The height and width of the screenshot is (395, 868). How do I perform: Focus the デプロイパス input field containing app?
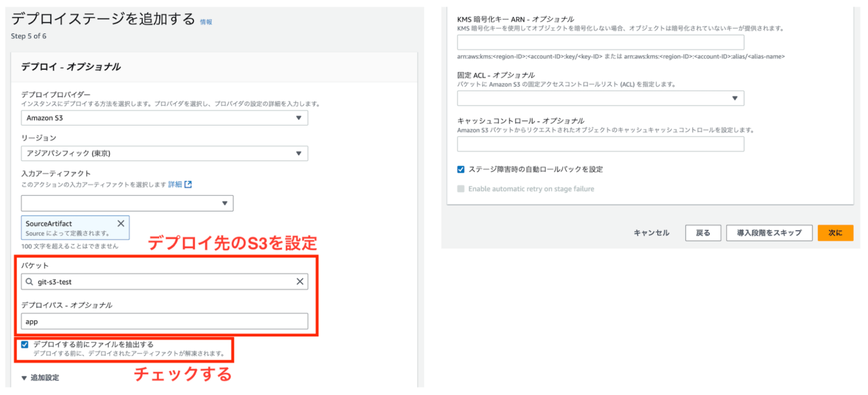[164, 322]
